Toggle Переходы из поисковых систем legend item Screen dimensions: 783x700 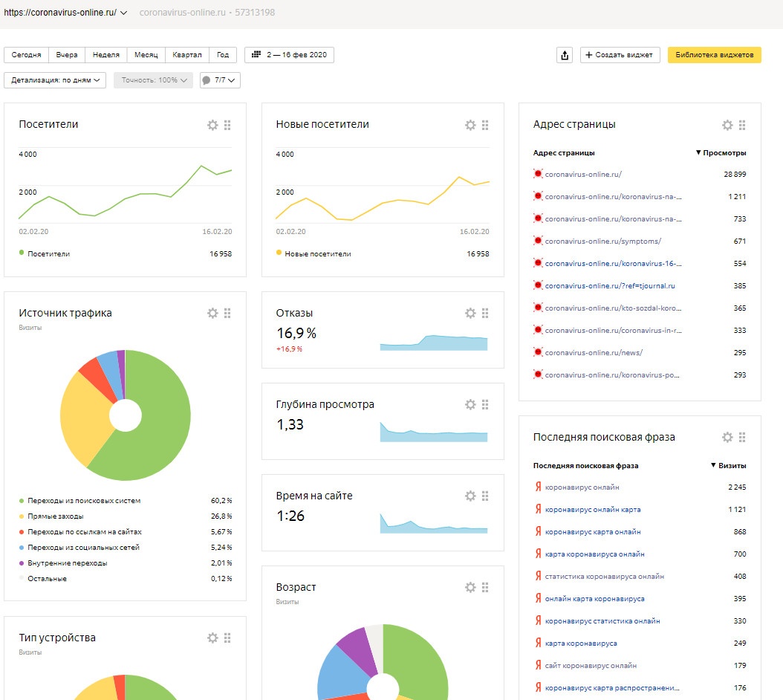[83, 501]
